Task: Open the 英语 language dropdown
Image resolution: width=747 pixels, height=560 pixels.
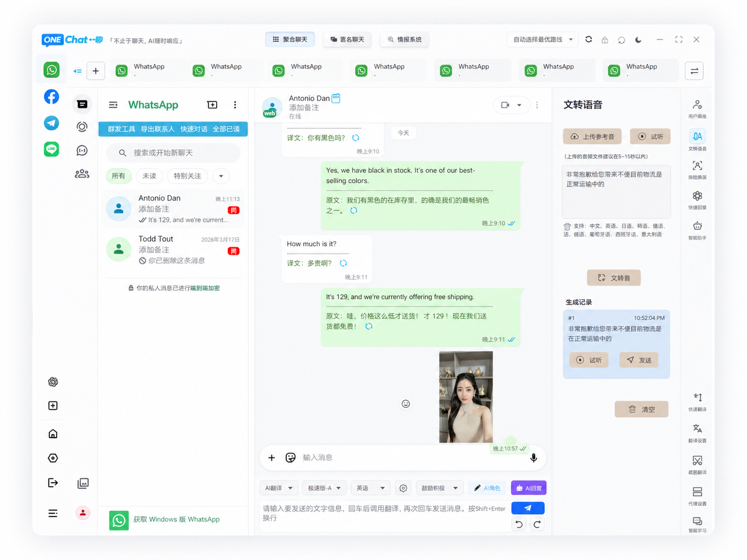Action: point(371,488)
